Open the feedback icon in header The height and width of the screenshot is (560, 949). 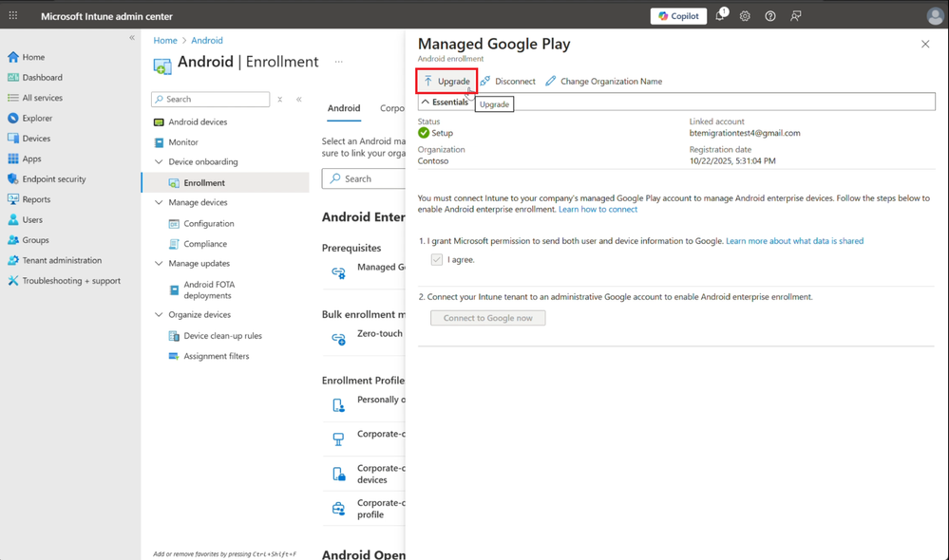pos(795,16)
